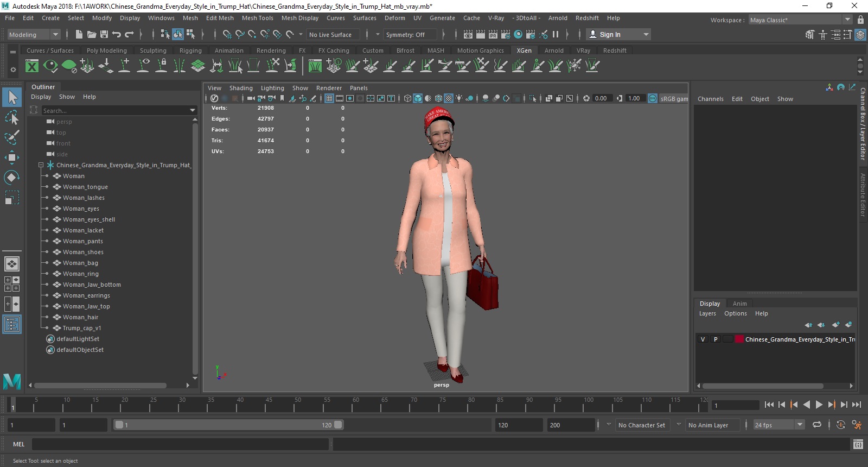Click the New Scene icon
Screen dimensions: 868x467
(x=79, y=34)
